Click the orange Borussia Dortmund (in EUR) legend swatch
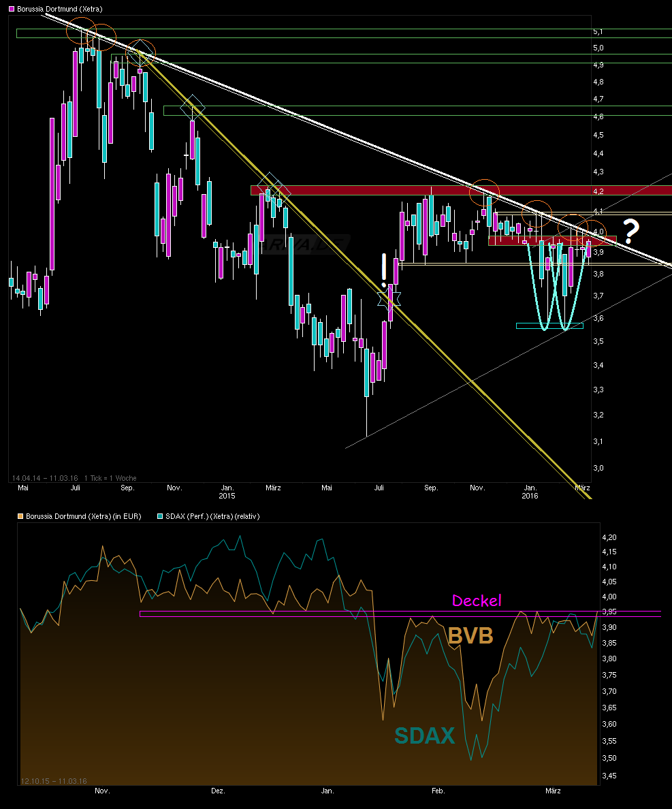This screenshot has height=809, width=672. tap(20, 516)
